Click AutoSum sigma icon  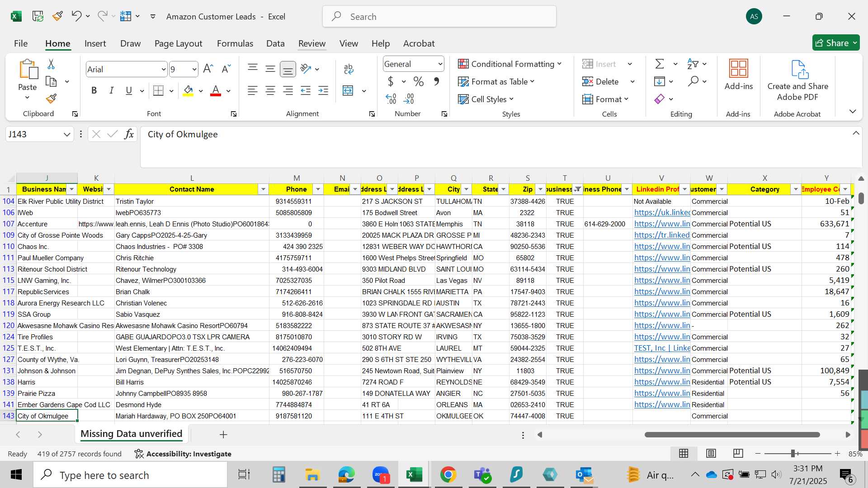coord(660,64)
